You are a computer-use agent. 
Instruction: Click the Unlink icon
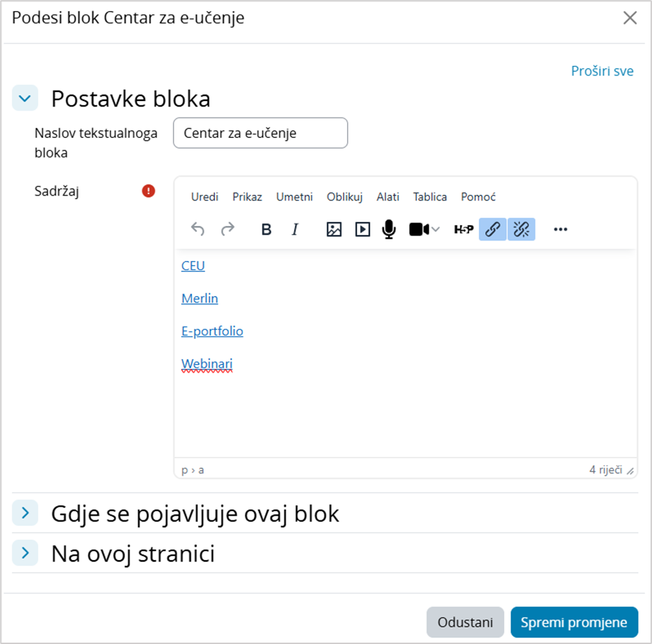tap(521, 229)
